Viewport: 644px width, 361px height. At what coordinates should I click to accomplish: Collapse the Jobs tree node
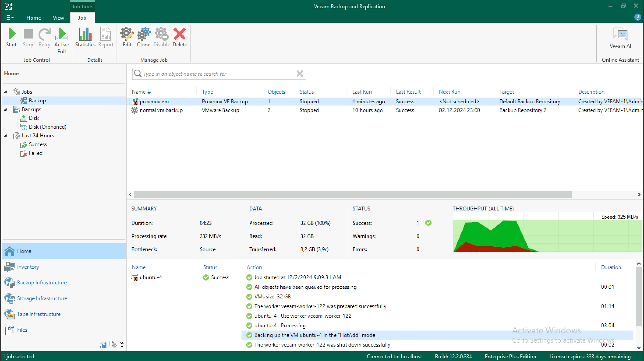(x=5, y=92)
